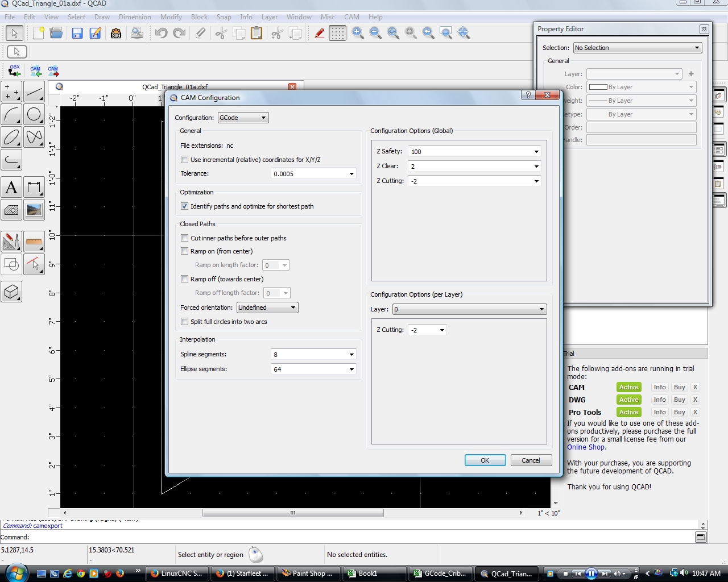728x582 pixels.
Task: Select the Hatch tool icon
Action: point(11,210)
